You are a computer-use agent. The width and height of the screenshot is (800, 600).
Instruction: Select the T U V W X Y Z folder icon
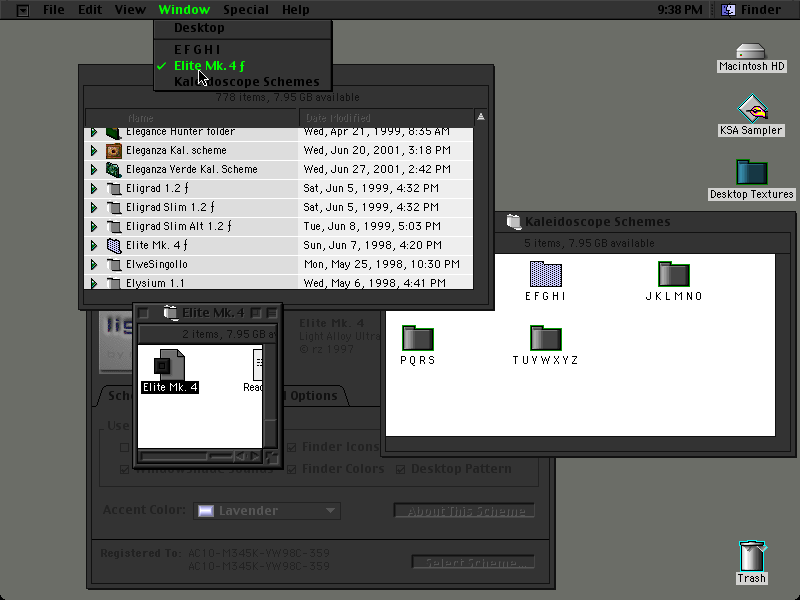pos(545,338)
